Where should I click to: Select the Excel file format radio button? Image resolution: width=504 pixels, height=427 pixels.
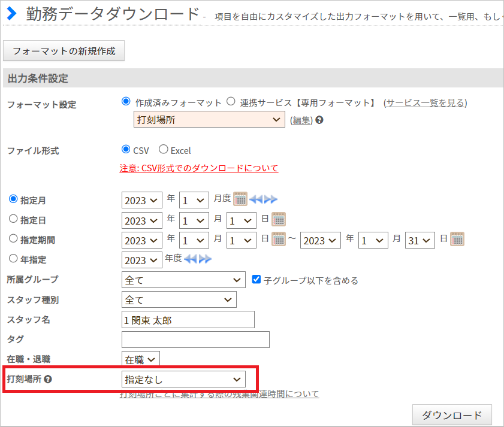[x=163, y=150]
